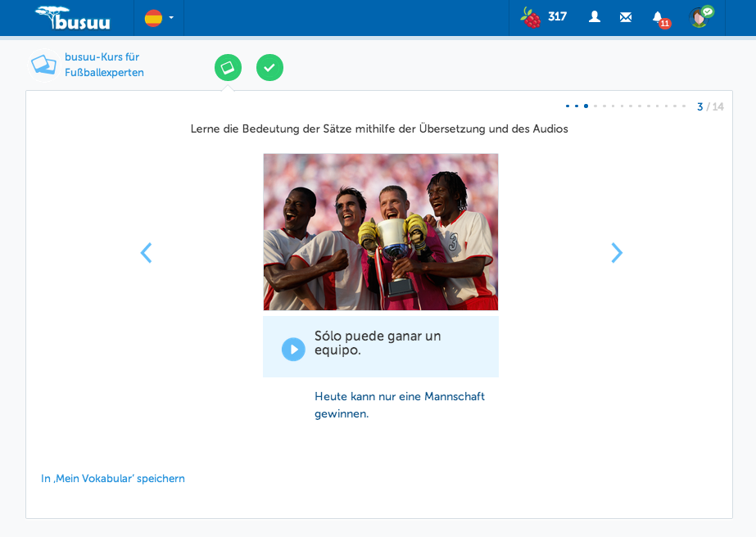Play the audio for the Spanish sentence

coord(293,349)
